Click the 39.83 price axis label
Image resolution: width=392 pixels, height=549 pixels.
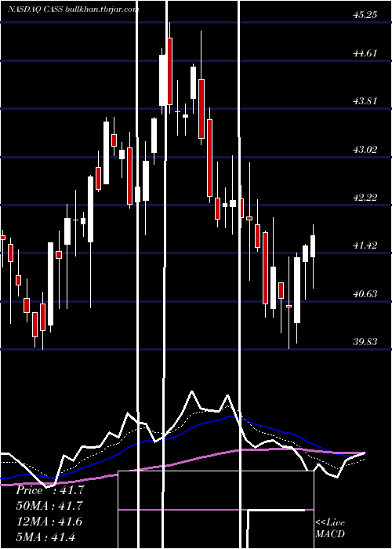coord(365,342)
